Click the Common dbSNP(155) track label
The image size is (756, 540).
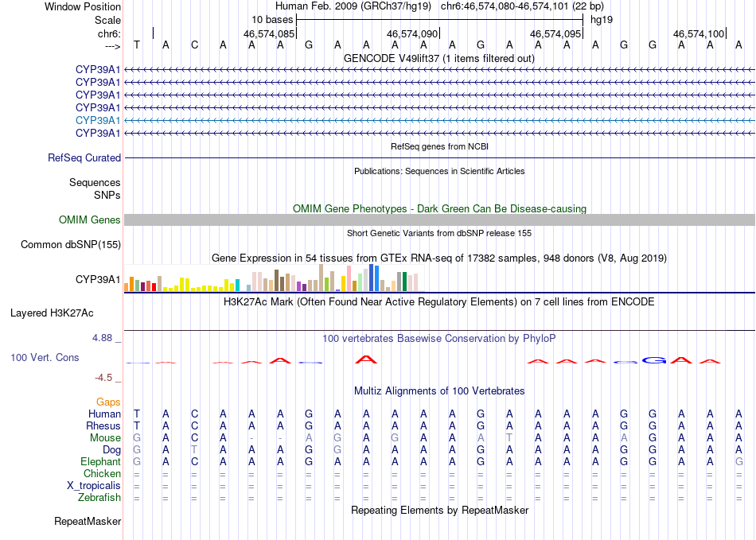(71, 244)
